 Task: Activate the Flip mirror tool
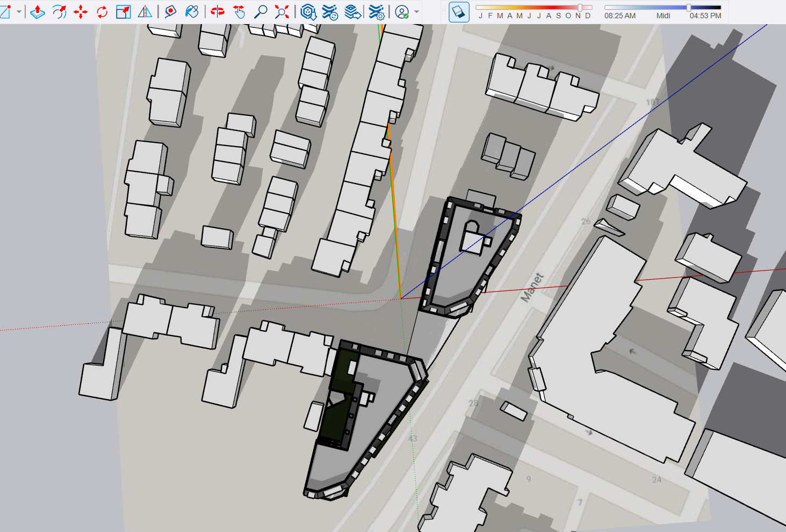pyautogui.click(x=145, y=12)
